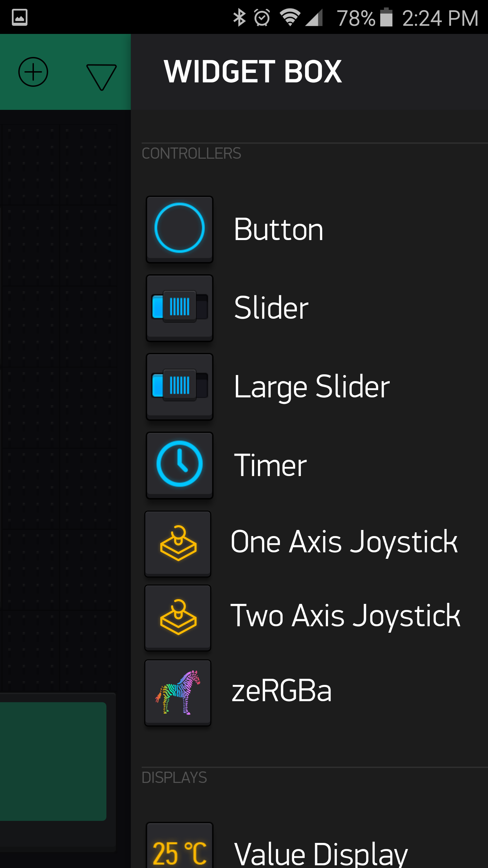Viewport: 488px width, 868px height.
Task: Select the One Axis Joystick icon
Action: click(178, 544)
